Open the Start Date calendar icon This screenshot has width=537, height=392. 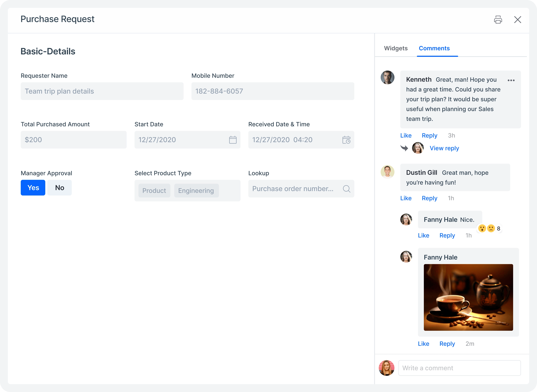[x=233, y=140]
